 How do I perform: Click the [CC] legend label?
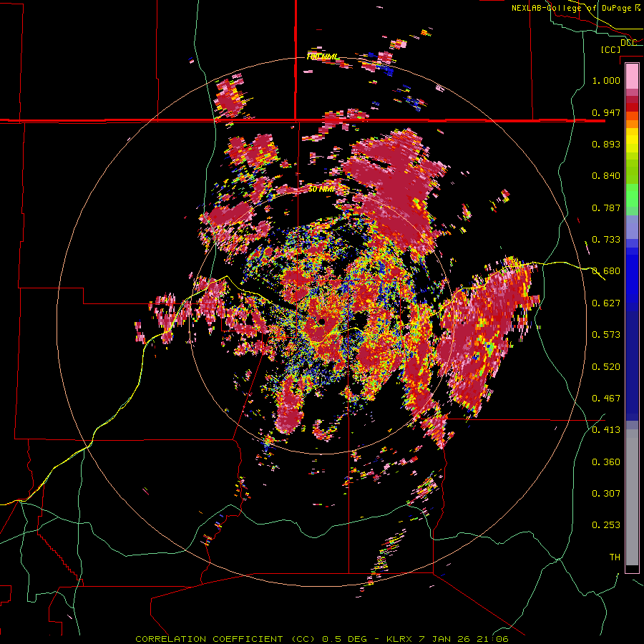[611, 49]
